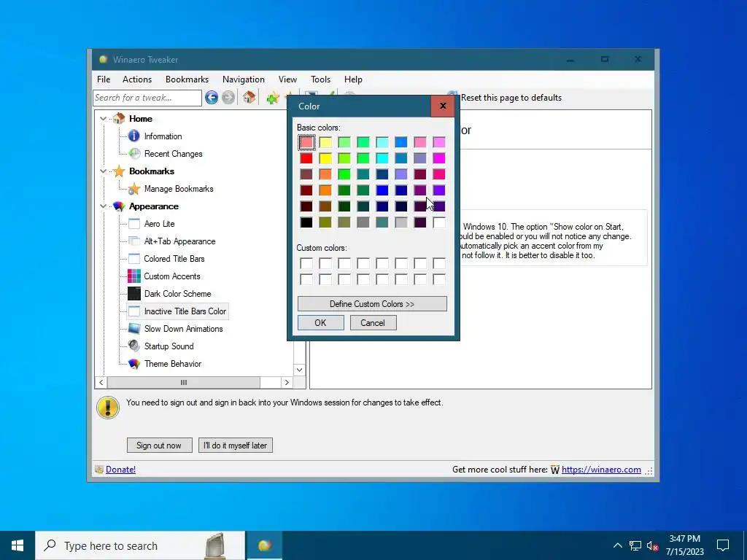
Task: Choose the bright yellow swatch below light yellow
Action: [x=325, y=158]
